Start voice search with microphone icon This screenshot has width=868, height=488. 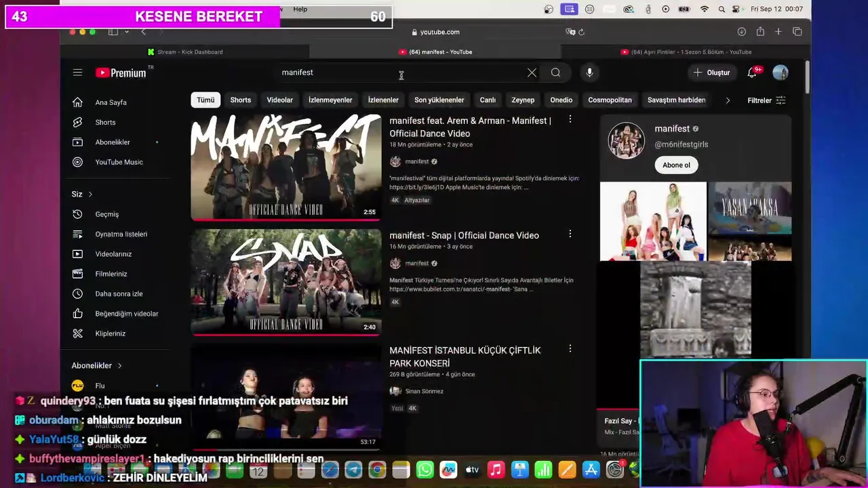click(589, 73)
